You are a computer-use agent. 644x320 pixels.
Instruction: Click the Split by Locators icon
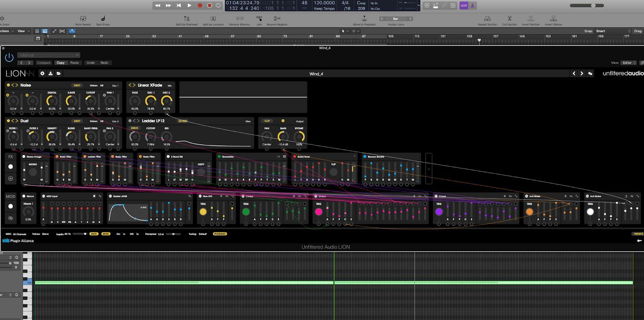pyautogui.click(x=213, y=19)
